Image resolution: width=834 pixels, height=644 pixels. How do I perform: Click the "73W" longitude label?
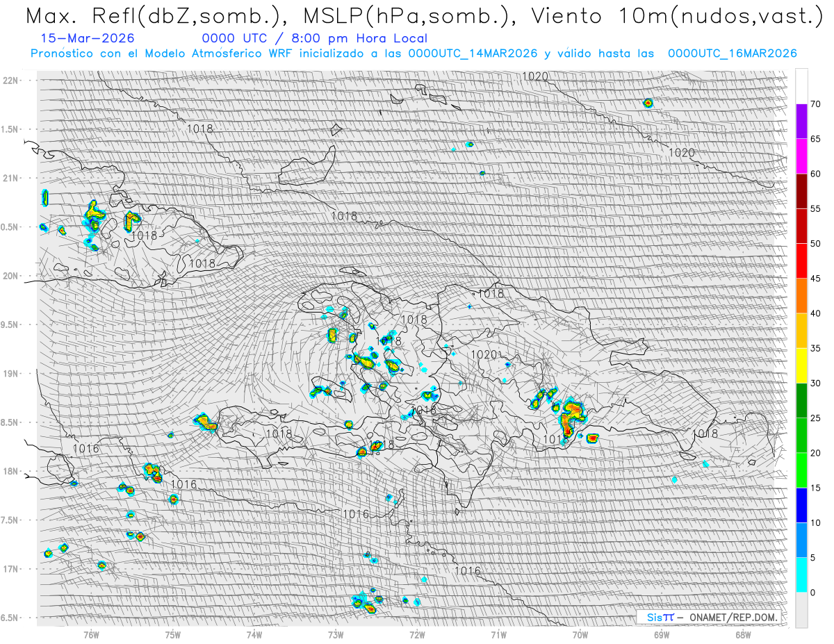[x=336, y=634]
